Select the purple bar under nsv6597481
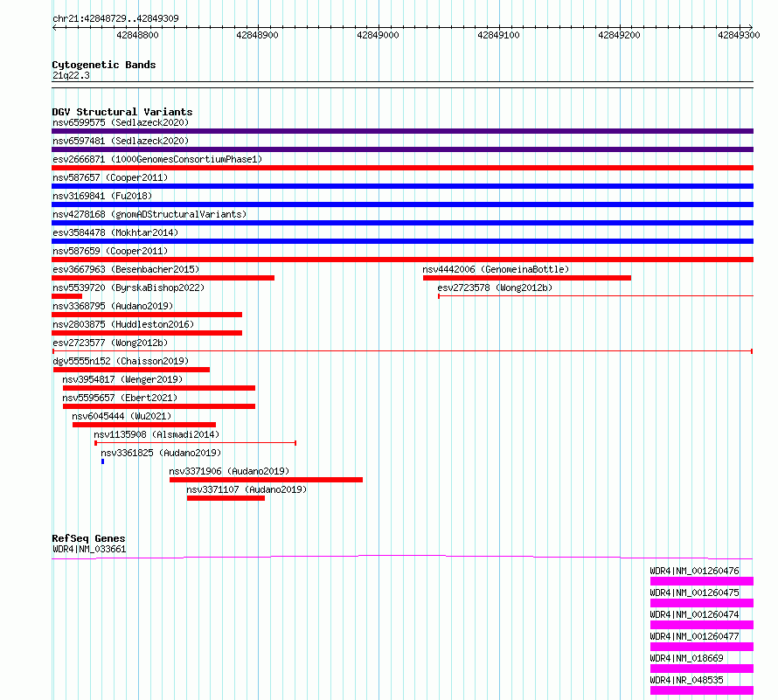 (402, 149)
